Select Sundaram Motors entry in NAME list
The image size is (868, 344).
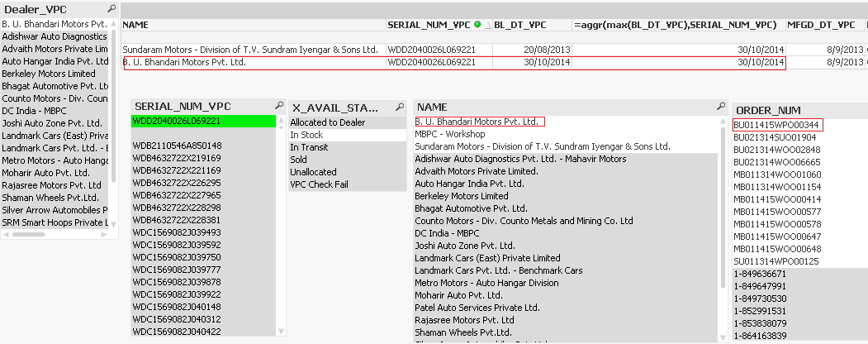pyautogui.click(x=565, y=146)
